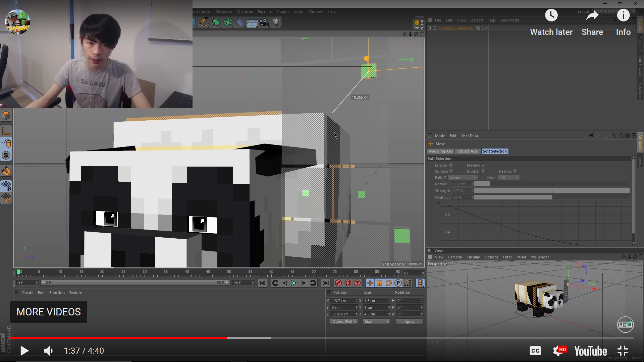The image size is (644, 362).
Task: Play the animation forwards (green arrow)
Action: coord(294,283)
